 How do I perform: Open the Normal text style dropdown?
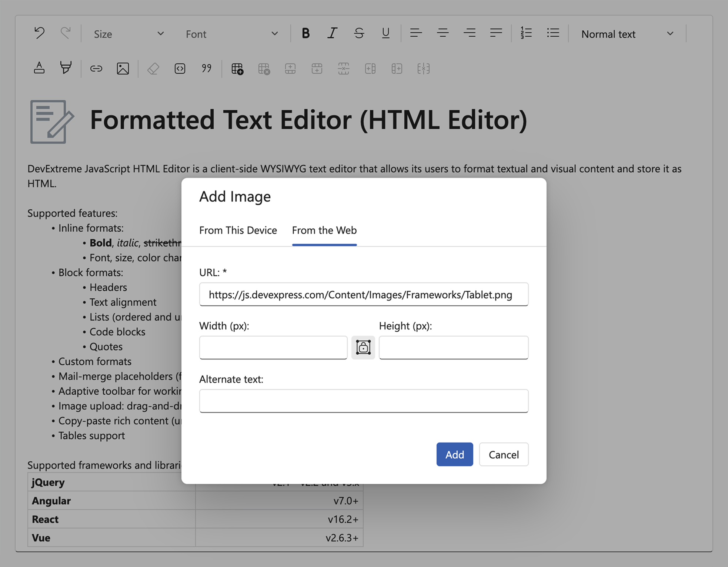tap(627, 34)
